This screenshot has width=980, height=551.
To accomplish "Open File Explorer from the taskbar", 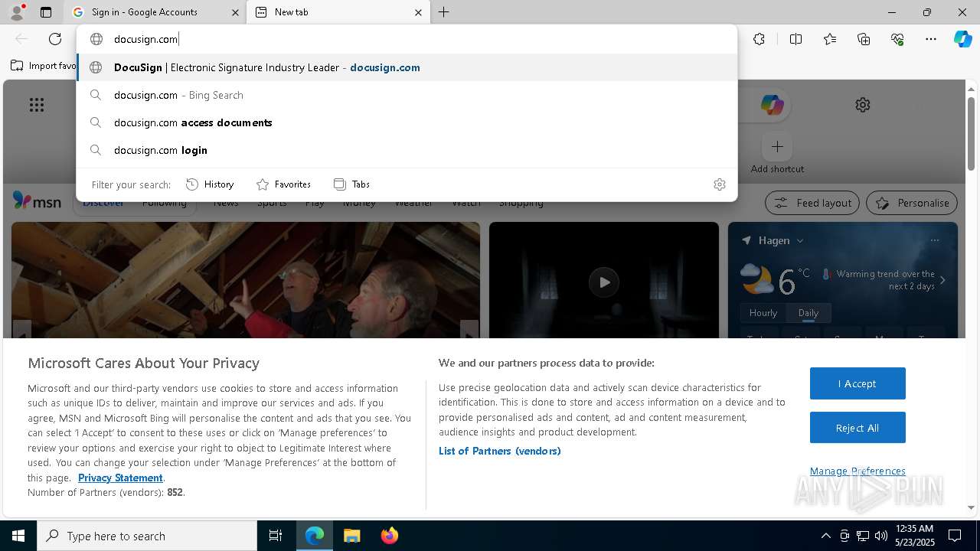I will 351,536.
